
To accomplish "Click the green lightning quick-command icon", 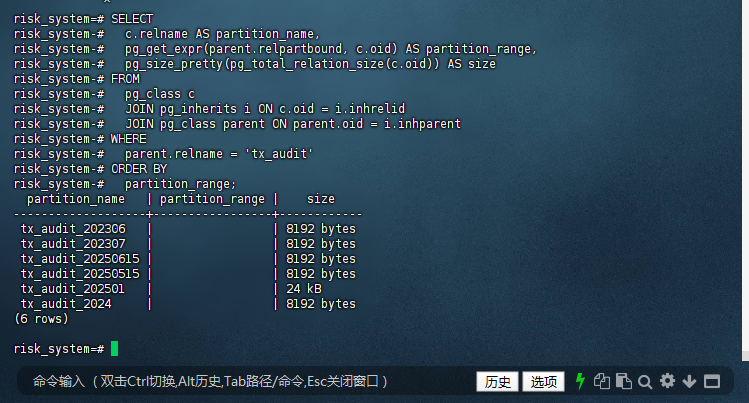I will [580, 381].
